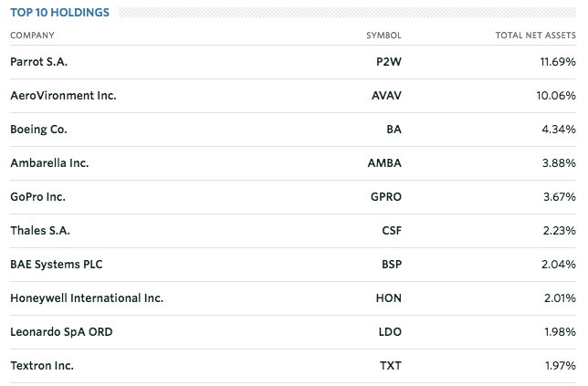Select the TXT ticker symbol

coord(391,366)
